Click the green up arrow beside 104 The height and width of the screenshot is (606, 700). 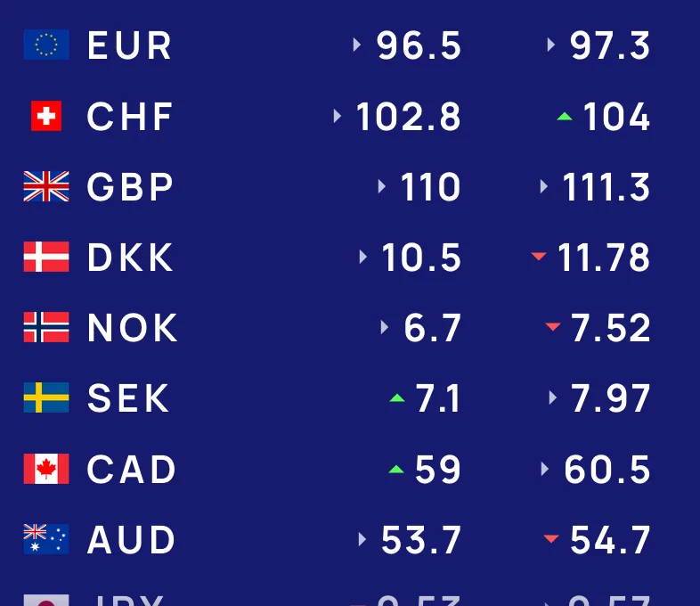click(x=564, y=117)
